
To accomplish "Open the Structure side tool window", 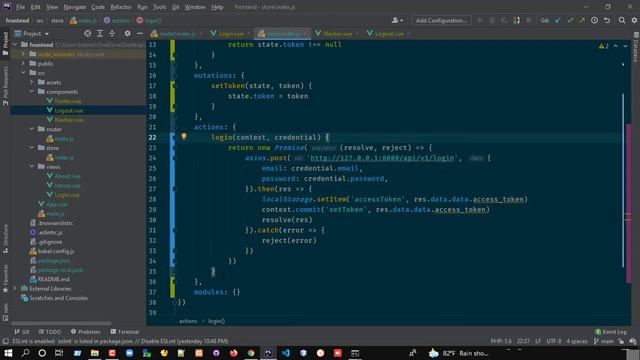I will [x=5, y=239].
